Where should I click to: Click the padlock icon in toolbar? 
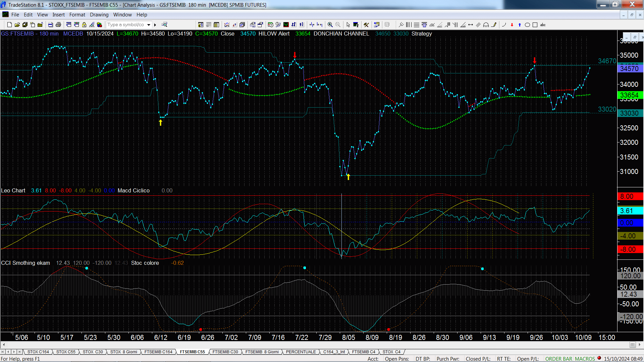pyautogui.click(x=84, y=24)
